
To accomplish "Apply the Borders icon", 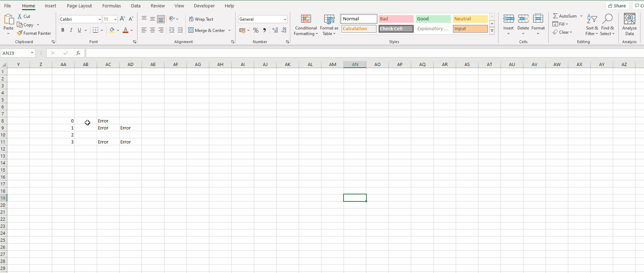I will pyautogui.click(x=95, y=30).
